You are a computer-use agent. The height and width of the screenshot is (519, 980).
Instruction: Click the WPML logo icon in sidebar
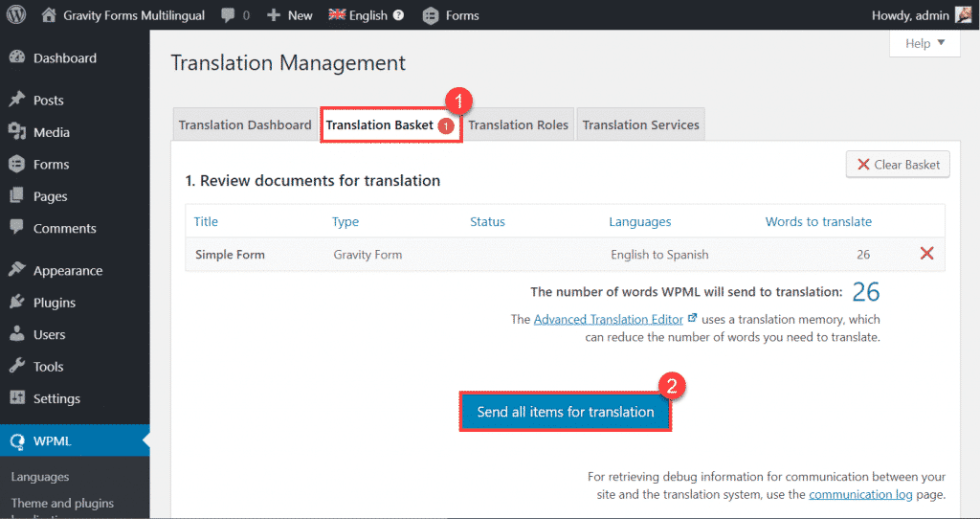17,440
